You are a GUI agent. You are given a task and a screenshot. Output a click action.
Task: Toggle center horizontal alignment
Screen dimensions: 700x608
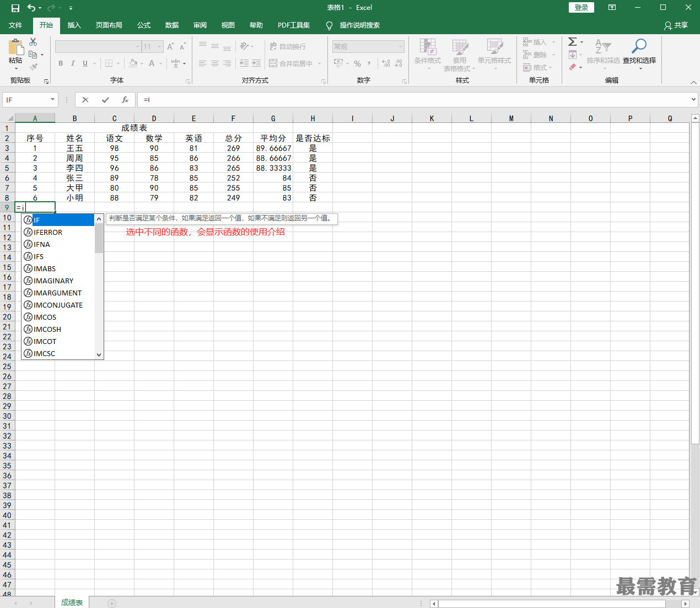[214, 63]
